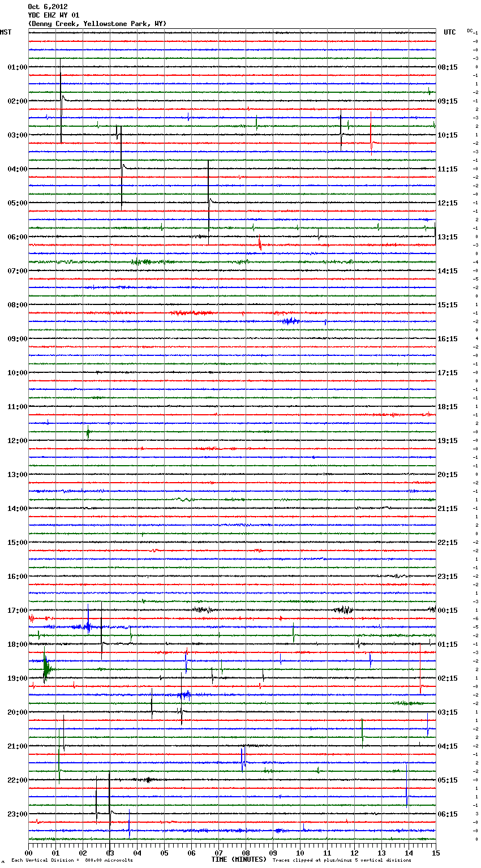Image resolution: width=481 pixels, height=868 pixels.
Task: Click the "10:00" MST time label
Action: point(17,373)
